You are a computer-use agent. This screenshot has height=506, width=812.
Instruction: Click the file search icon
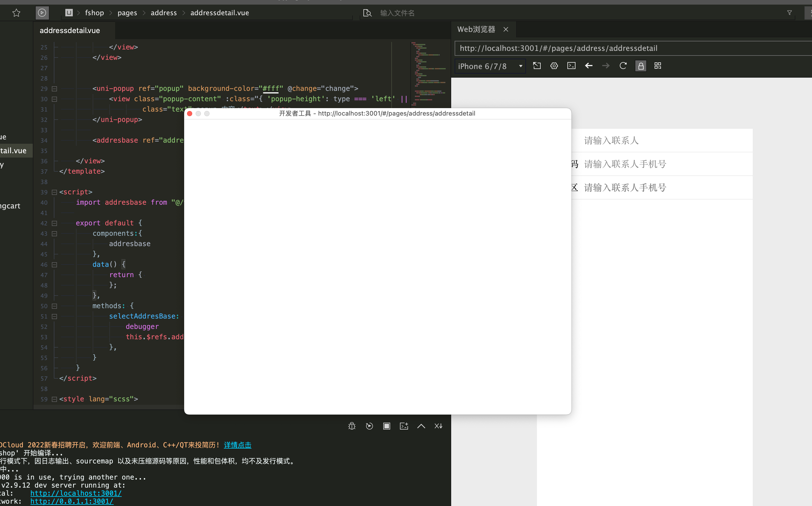pos(367,13)
